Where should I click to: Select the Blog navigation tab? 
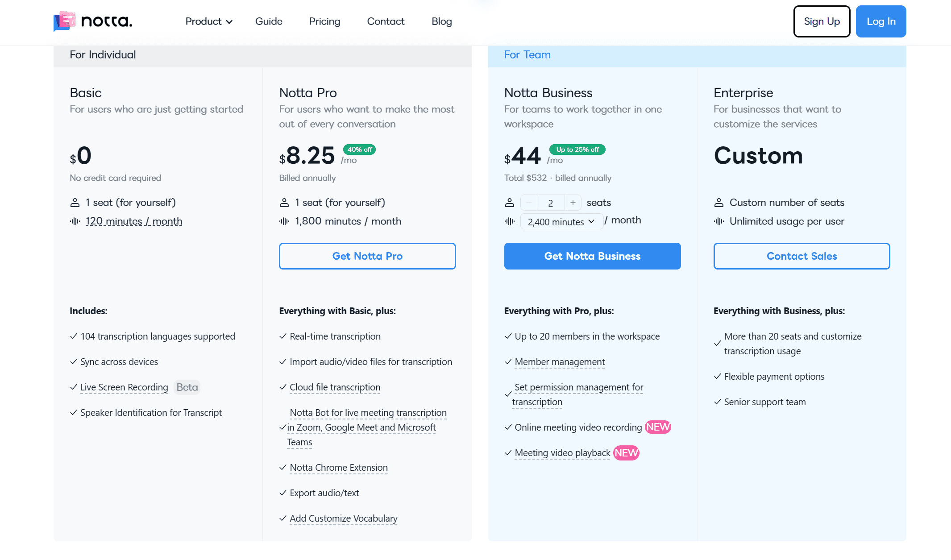pos(441,21)
